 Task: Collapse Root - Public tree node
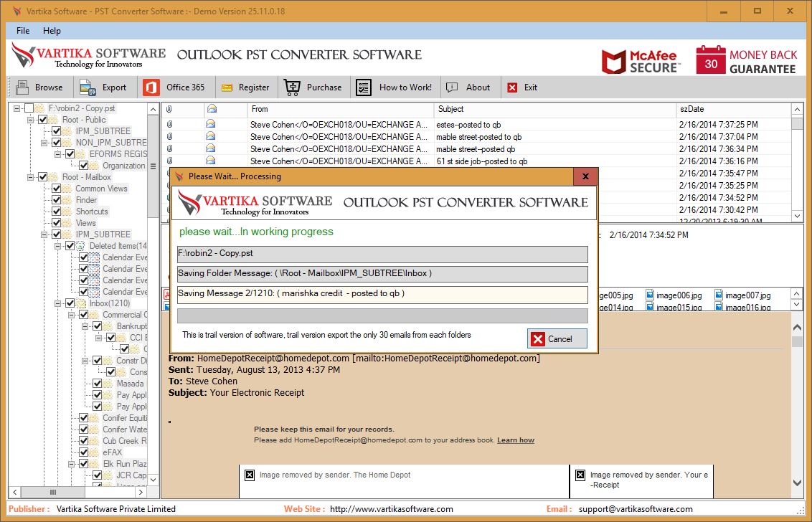(x=31, y=120)
